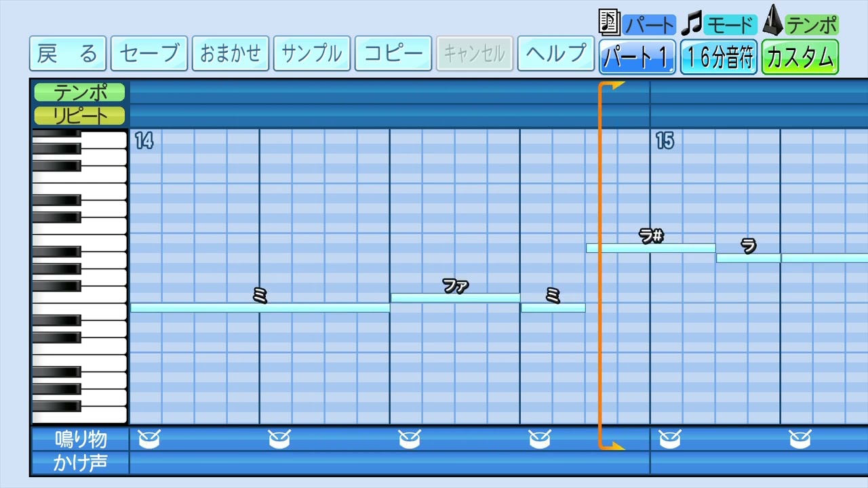Click measure number 14 label
The width and height of the screenshot is (868, 488).
[144, 140]
